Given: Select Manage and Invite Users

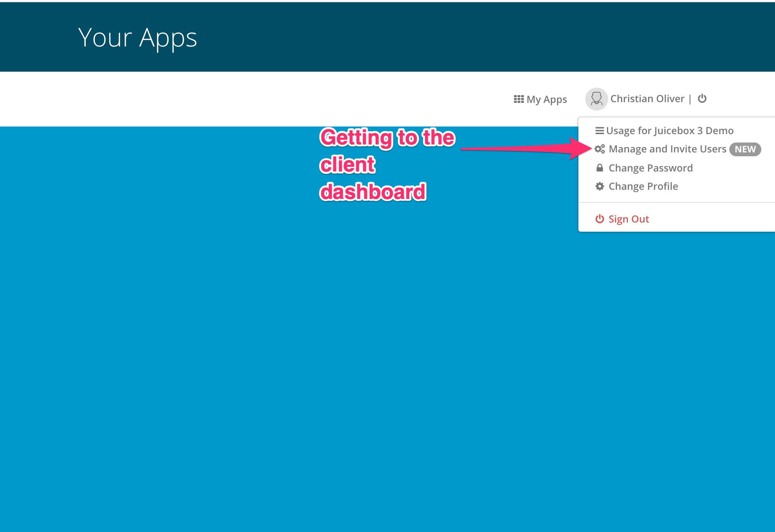Looking at the screenshot, I should pyautogui.click(x=667, y=149).
